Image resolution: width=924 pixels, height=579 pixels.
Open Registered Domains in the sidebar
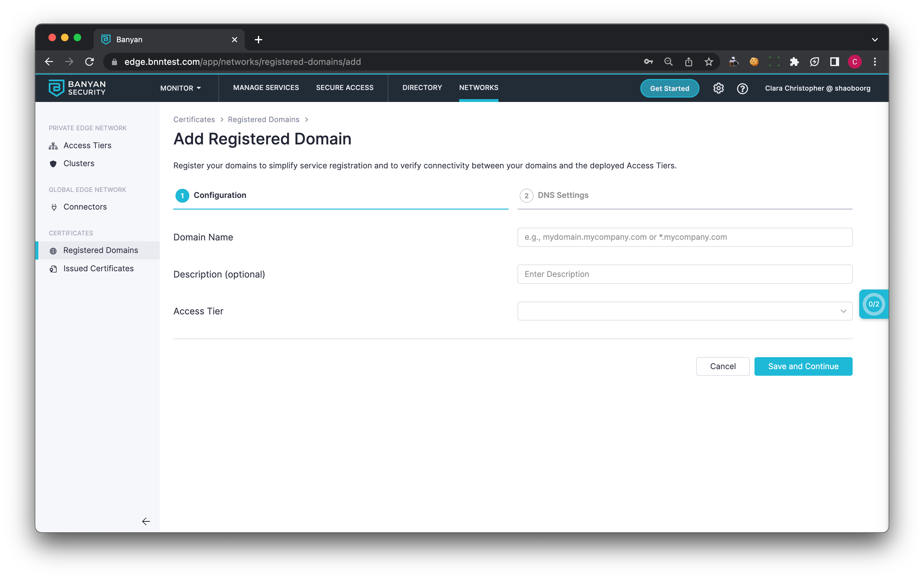tap(97, 250)
